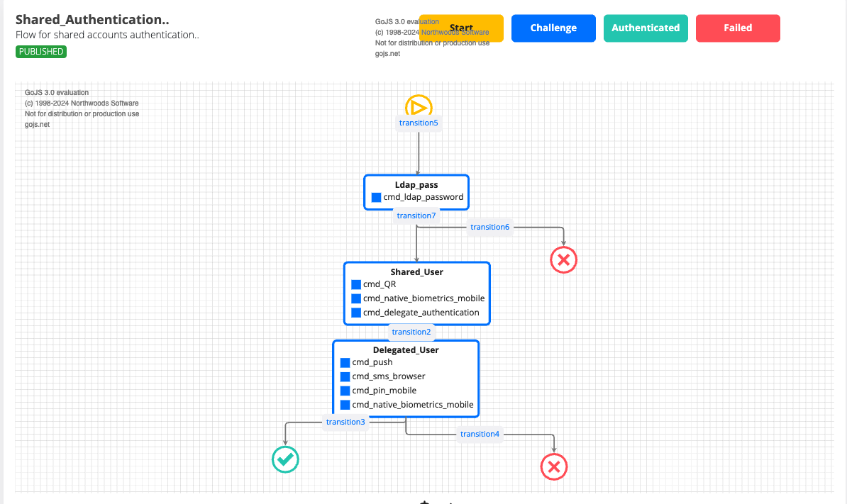This screenshot has width=847, height=504.
Task: Click the yellow start play node icon
Action: tap(419, 106)
